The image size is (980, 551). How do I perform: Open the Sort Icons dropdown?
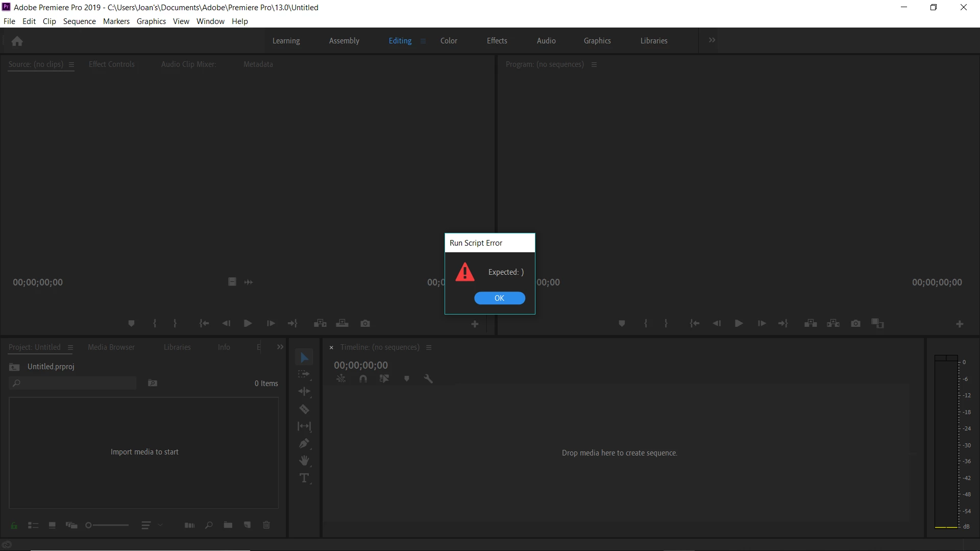pyautogui.click(x=152, y=525)
